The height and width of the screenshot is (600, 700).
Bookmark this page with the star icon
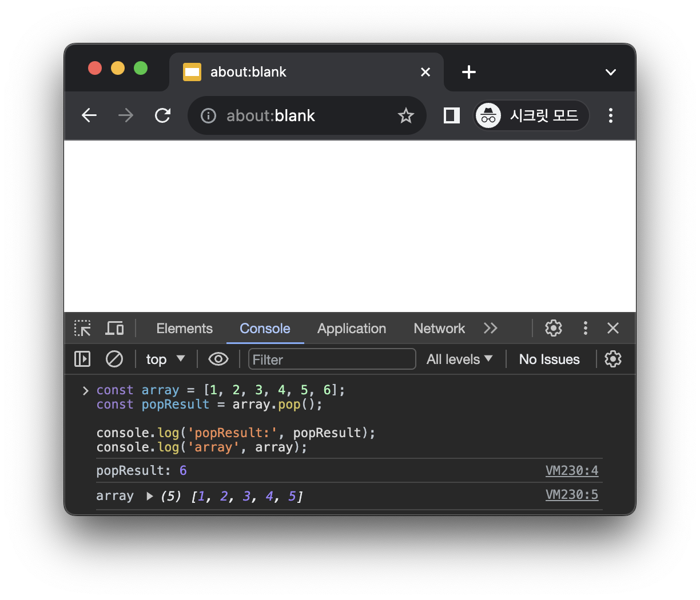point(406,115)
